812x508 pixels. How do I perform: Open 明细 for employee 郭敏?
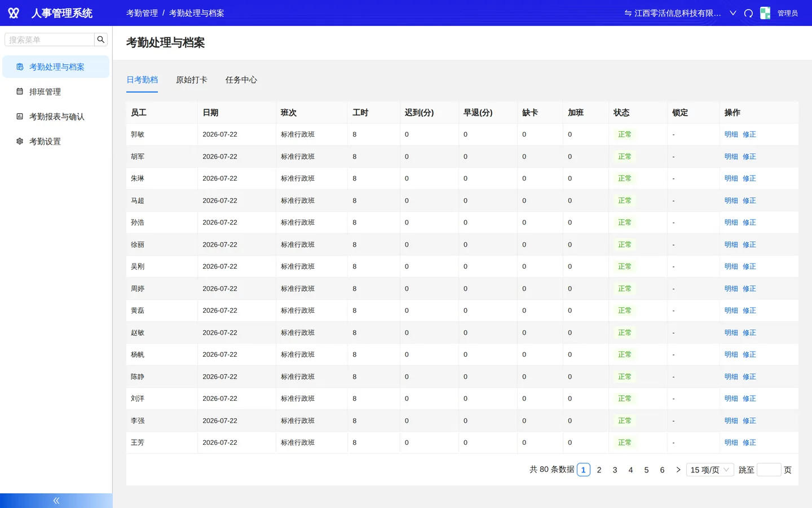pos(731,134)
